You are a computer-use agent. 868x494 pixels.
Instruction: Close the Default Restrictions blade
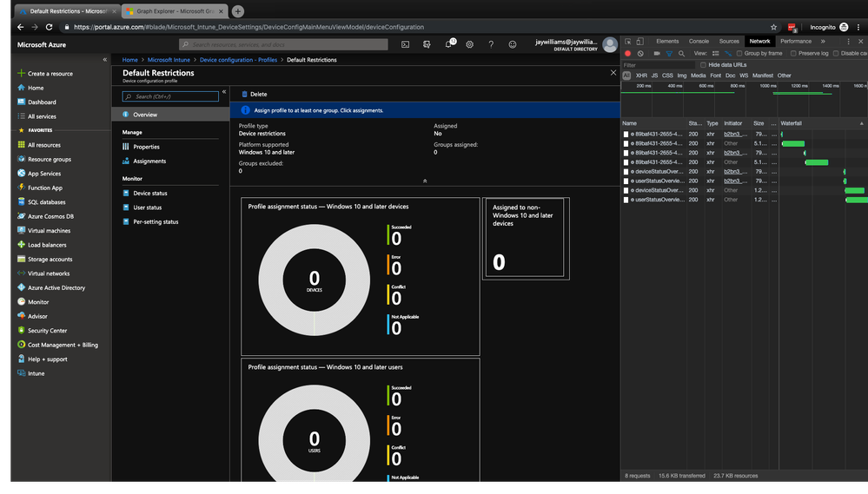click(x=613, y=72)
